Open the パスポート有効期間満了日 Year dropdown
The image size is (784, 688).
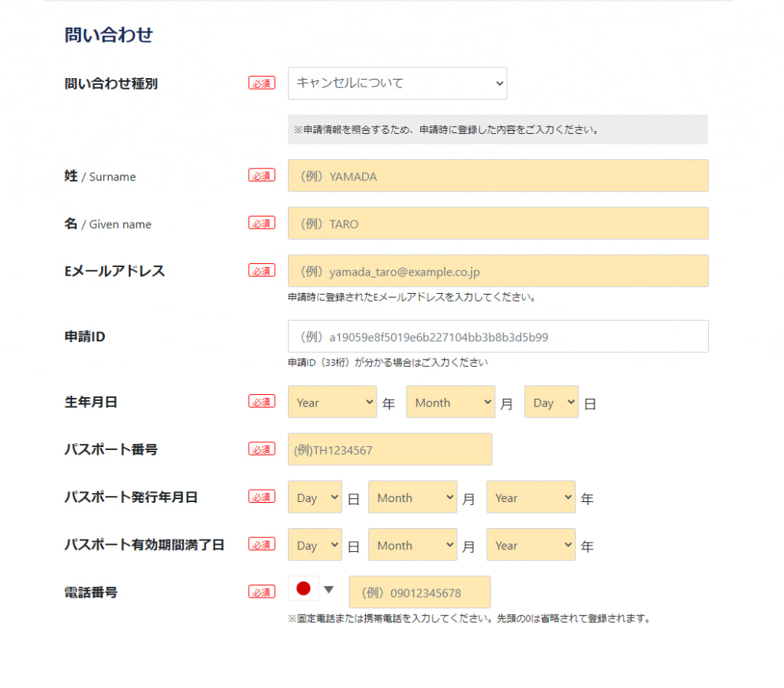(531, 544)
